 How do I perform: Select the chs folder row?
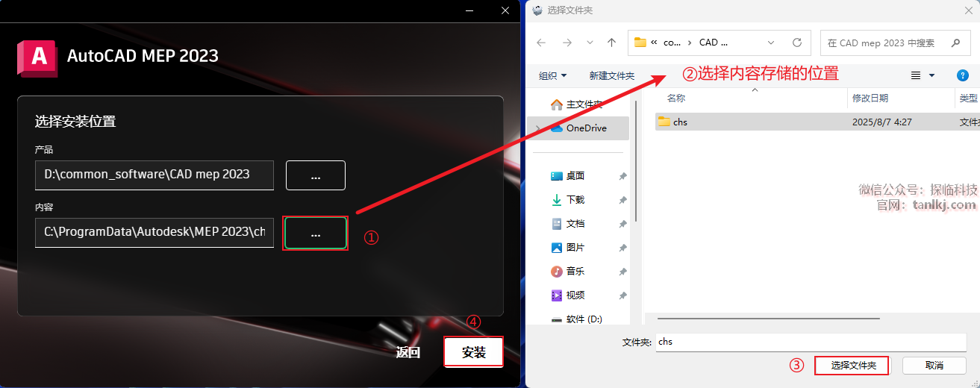point(817,122)
